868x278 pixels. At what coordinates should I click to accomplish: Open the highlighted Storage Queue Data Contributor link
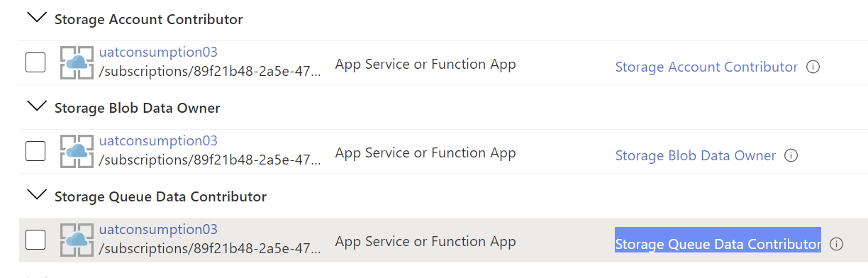click(718, 244)
